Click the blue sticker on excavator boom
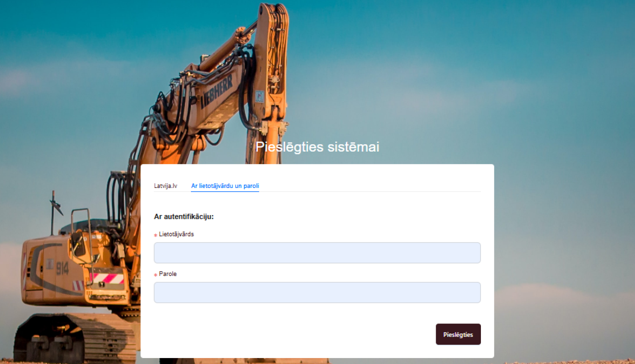The image size is (635, 364). pyautogui.click(x=260, y=97)
